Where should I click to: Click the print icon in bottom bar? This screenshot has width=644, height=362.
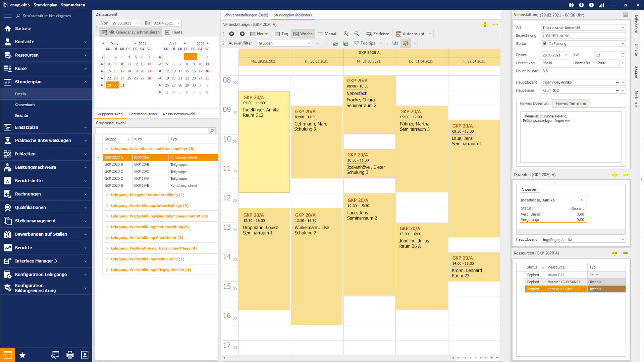tap(70, 355)
